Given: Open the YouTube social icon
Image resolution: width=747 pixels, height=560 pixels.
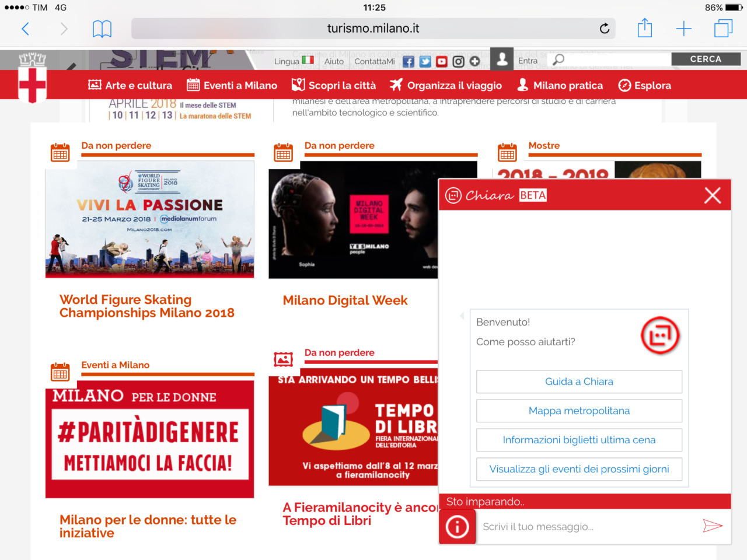Looking at the screenshot, I should (x=442, y=61).
